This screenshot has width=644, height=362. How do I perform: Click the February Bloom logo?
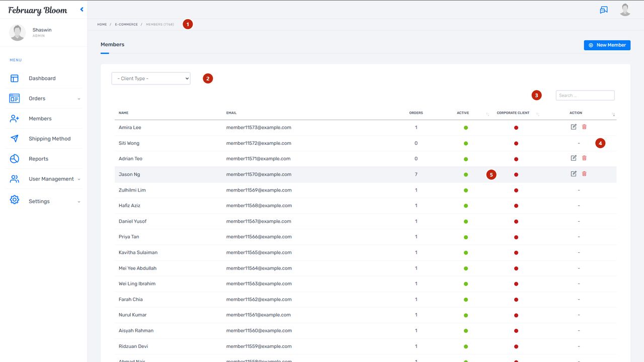38,10
